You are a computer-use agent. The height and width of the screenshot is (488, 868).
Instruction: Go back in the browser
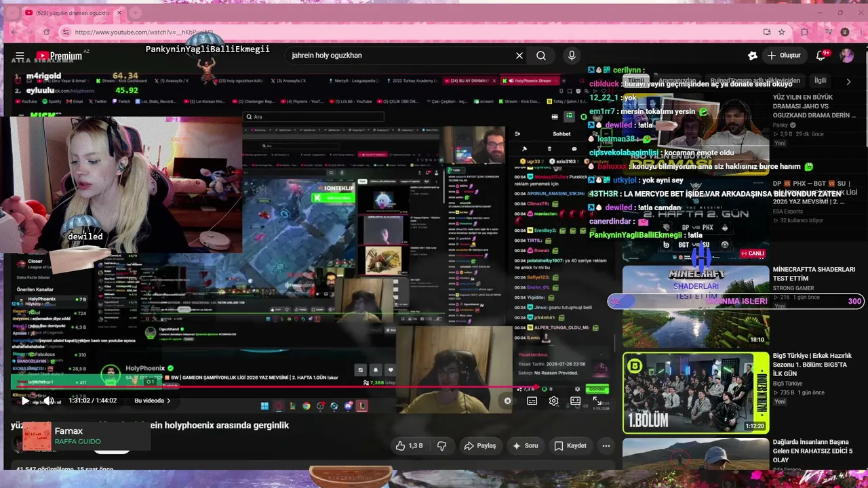point(14,32)
